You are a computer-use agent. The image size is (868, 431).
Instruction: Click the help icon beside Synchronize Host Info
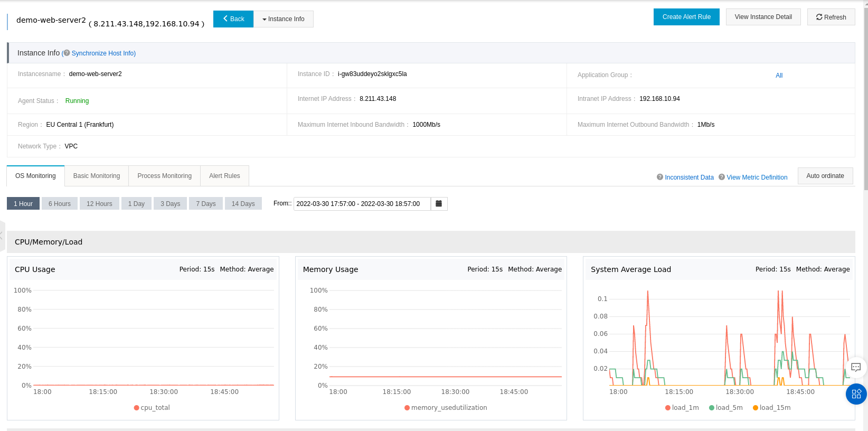(x=67, y=53)
